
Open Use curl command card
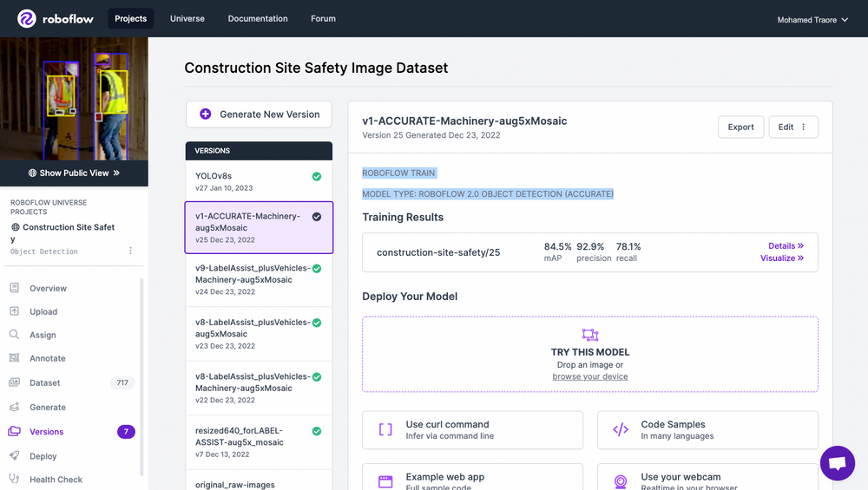tap(473, 429)
